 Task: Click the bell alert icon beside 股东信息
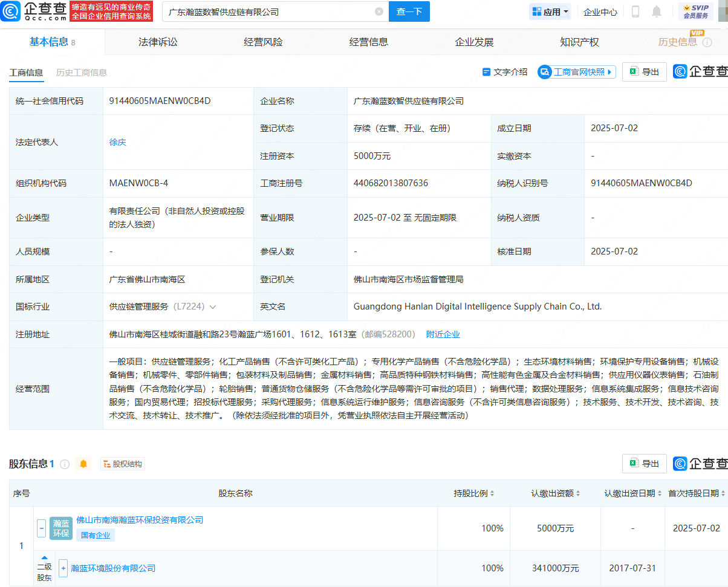click(83, 464)
